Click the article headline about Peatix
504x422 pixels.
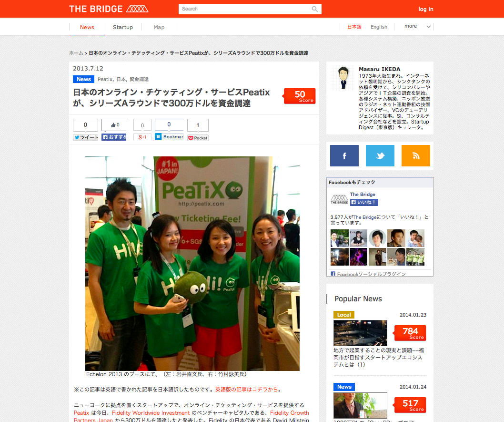(171, 98)
